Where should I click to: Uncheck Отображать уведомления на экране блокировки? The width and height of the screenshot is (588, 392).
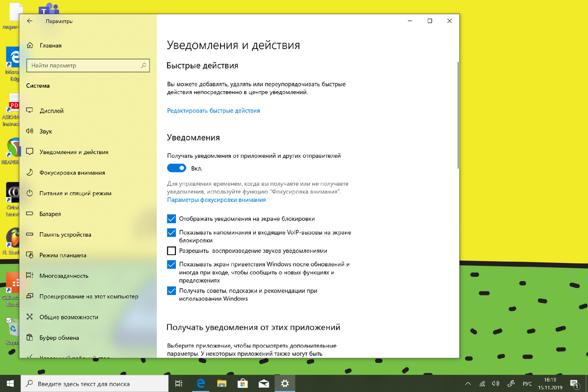(x=171, y=219)
